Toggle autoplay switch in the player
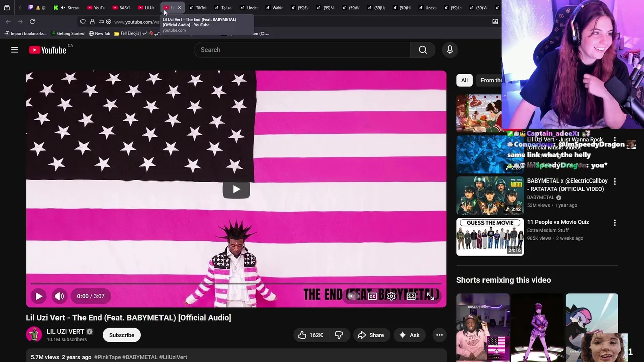Image resolution: width=644 pixels, height=362 pixels. point(352,296)
